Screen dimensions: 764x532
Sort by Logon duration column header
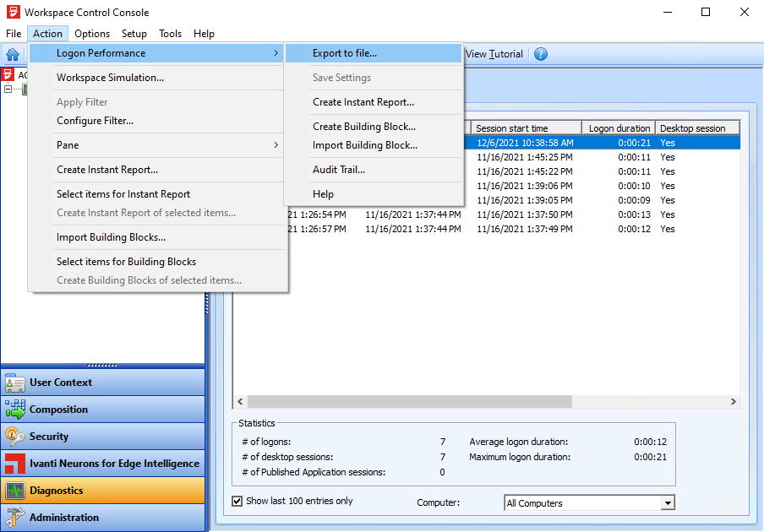point(619,128)
